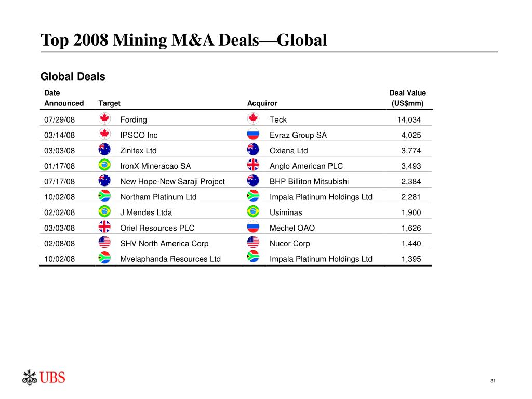The height and width of the screenshot is (399, 532).
Task: Select the acquiror Usiminas
Action: coord(286,212)
